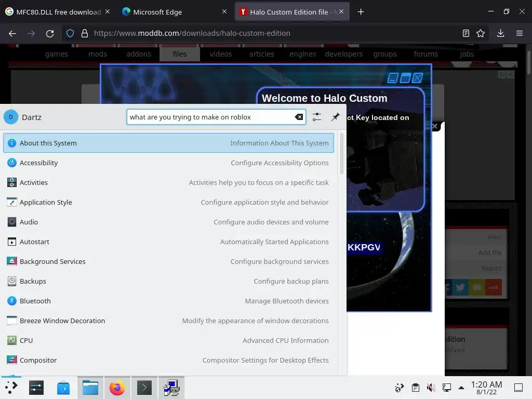This screenshot has height=399, width=532.
Task: Click the launcher results scrollbar
Action: (342, 154)
